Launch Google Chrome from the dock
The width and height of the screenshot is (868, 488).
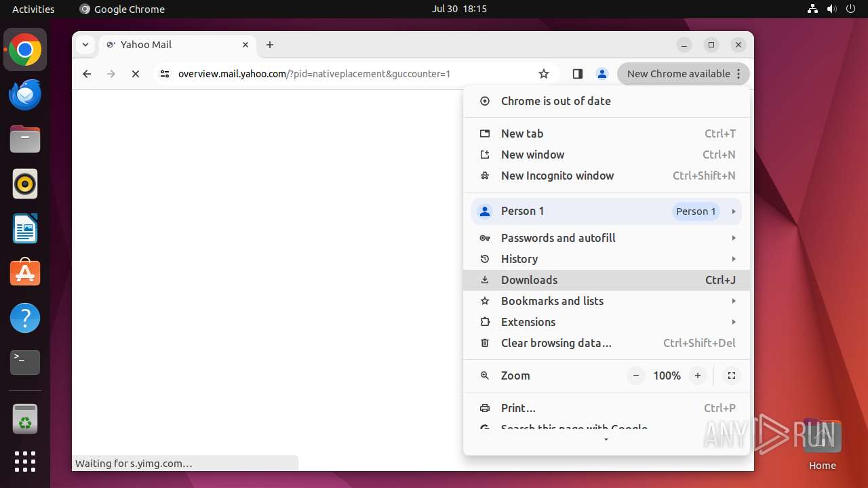[x=25, y=50]
